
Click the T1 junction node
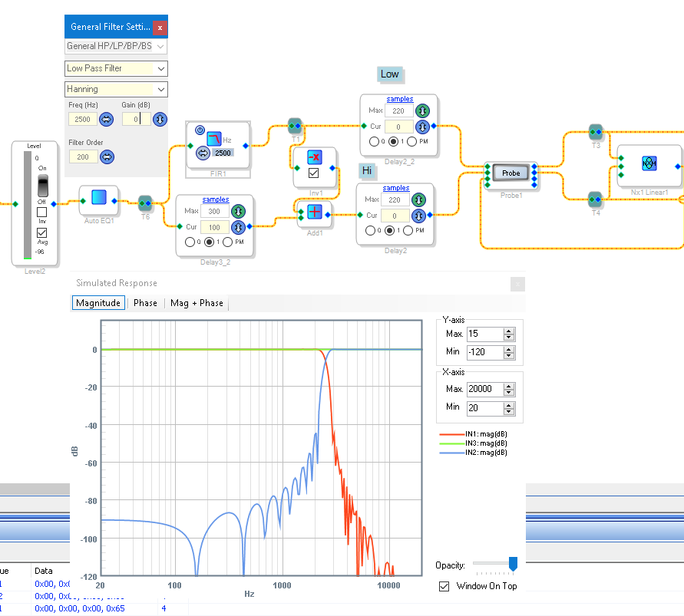click(295, 125)
